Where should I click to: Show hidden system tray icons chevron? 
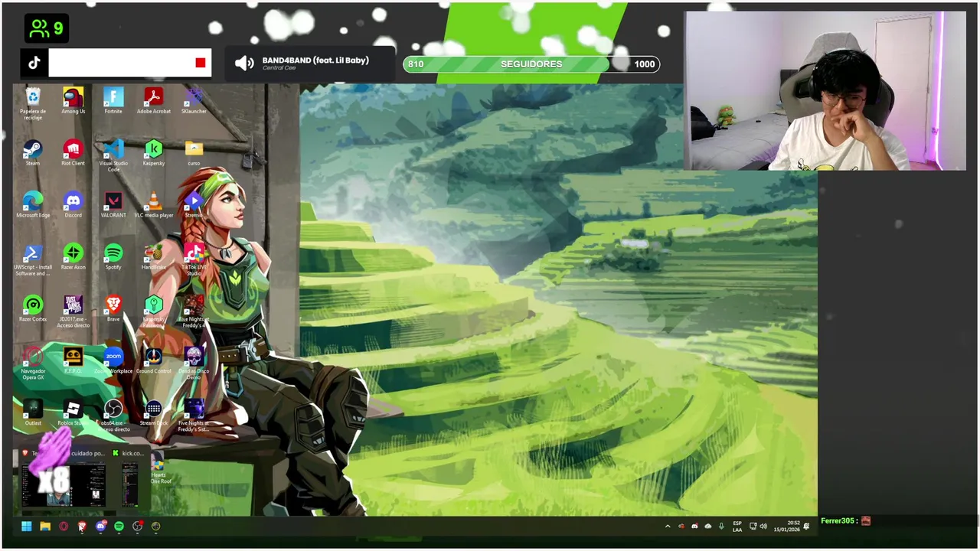tap(668, 526)
